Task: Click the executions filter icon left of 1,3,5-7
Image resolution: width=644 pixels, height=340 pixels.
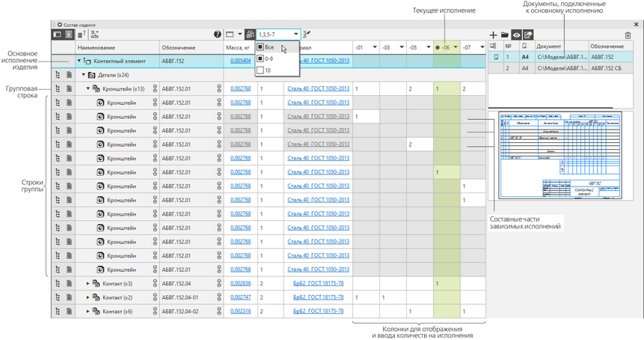Action: (x=250, y=34)
